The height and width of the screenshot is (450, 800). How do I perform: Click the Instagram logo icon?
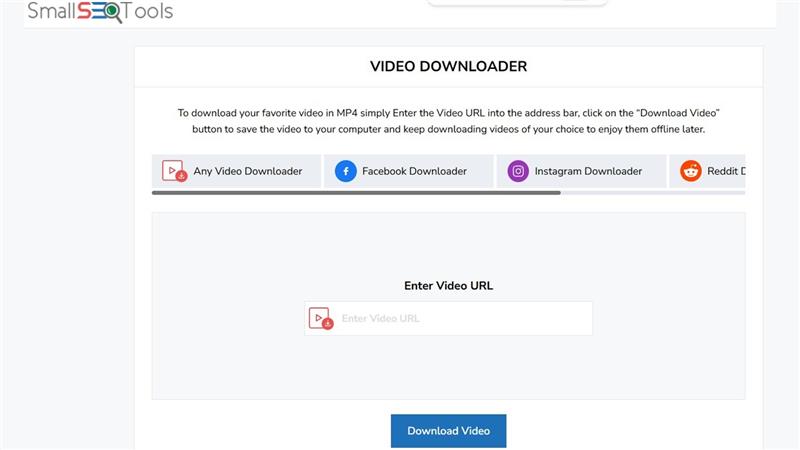point(518,171)
